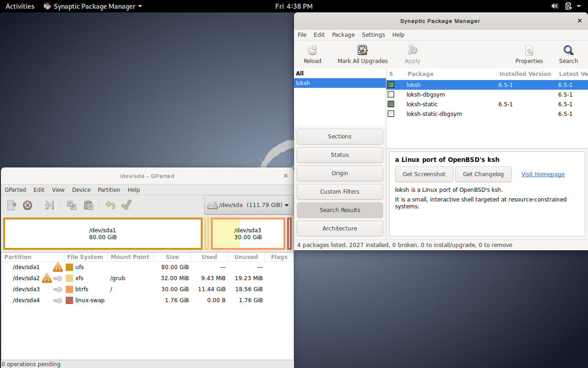This screenshot has width=588, height=368.
Task: Open the Partition menu in GParted
Action: [109, 190]
